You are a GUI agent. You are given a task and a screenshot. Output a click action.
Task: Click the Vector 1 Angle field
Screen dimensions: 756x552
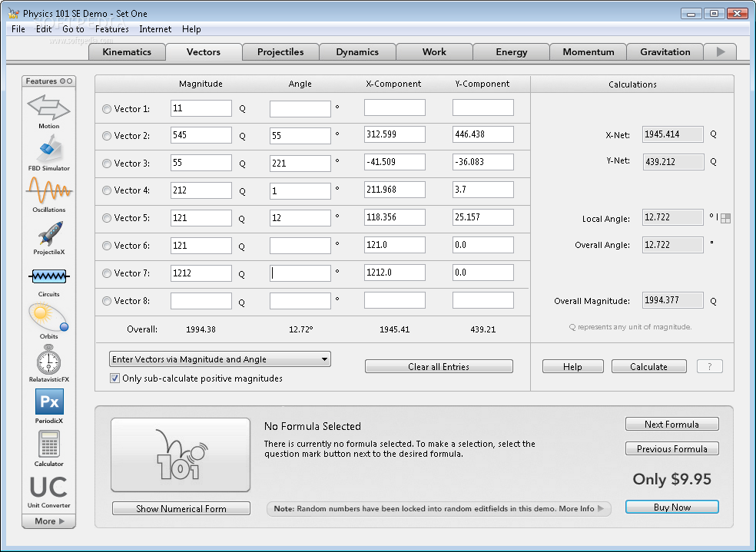coord(300,109)
